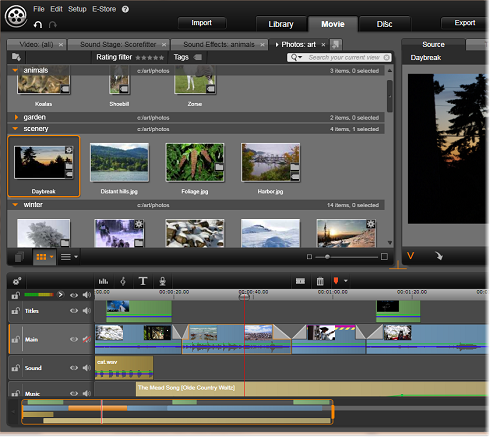Screen dimensions: 491x438
Task: Select the Sound Effects: animals tab
Action: point(219,44)
